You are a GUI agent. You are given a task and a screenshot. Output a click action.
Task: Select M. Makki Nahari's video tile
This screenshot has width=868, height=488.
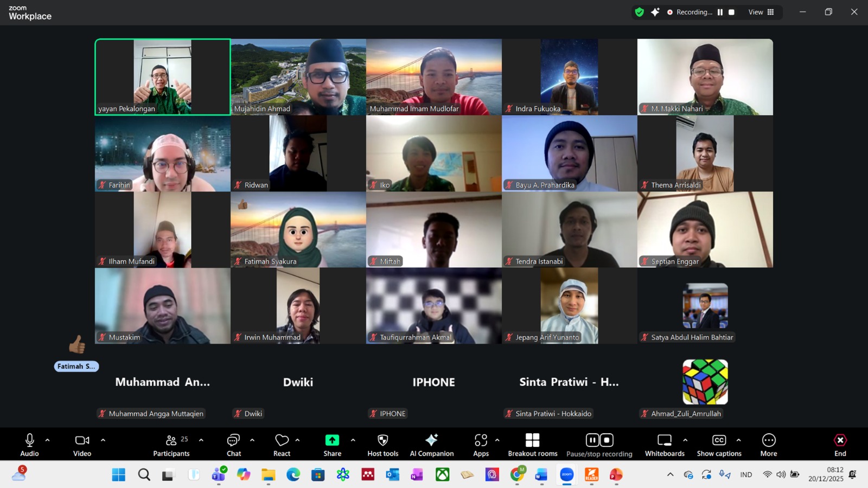(705, 76)
